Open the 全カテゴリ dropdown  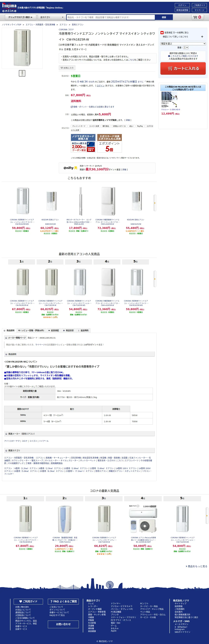pyautogui.click(x=52, y=17)
